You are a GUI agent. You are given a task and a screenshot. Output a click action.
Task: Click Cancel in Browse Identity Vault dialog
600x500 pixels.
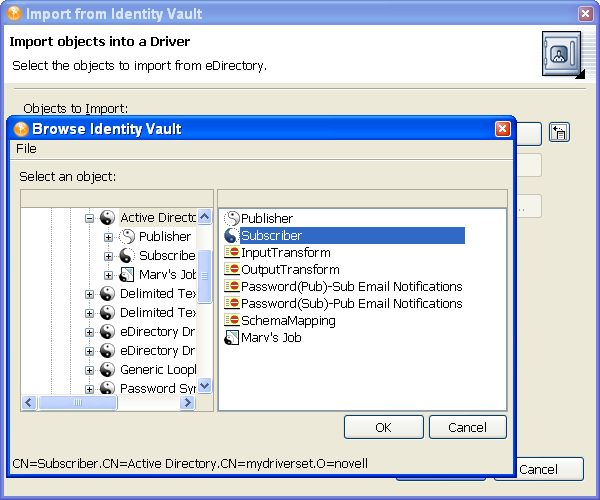pos(468,427)
